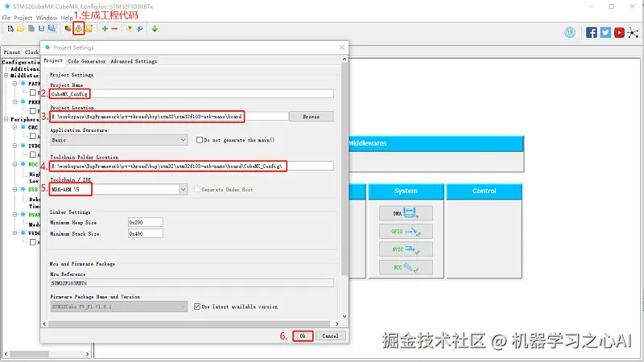Click the Minimum Stack Size field
This screenshot has height=362, width=644.
click(x=146, y=233)
